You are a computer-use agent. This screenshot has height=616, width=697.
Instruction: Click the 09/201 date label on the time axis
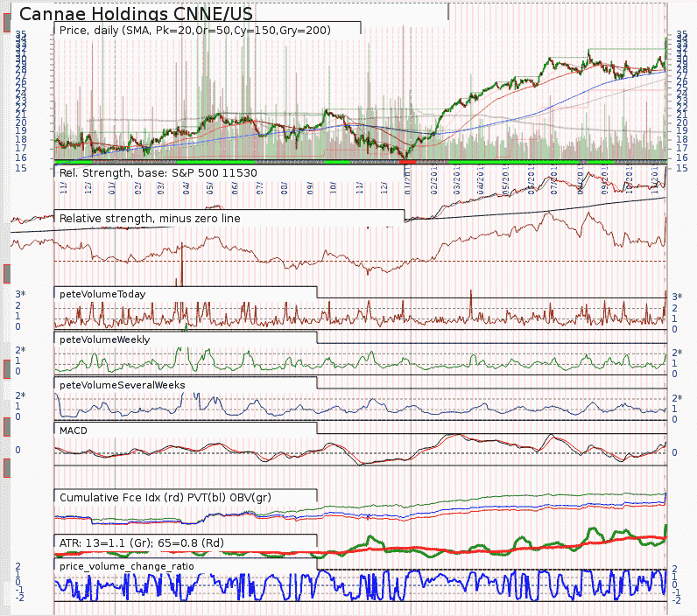pos(604,180)
